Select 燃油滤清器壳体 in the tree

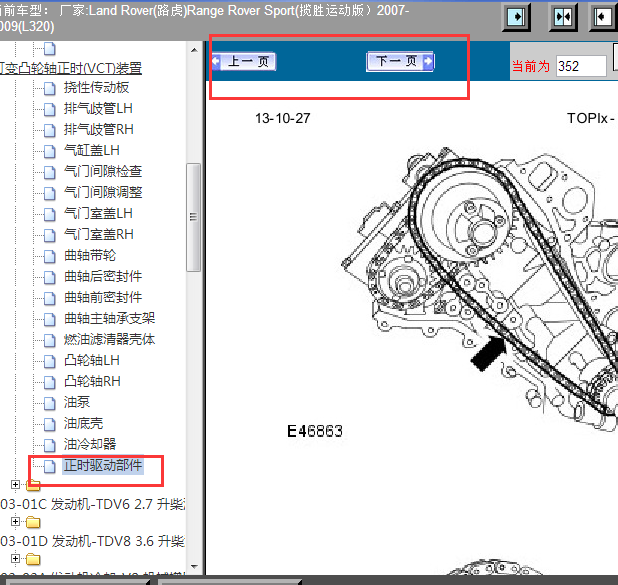tap(110, 339)
